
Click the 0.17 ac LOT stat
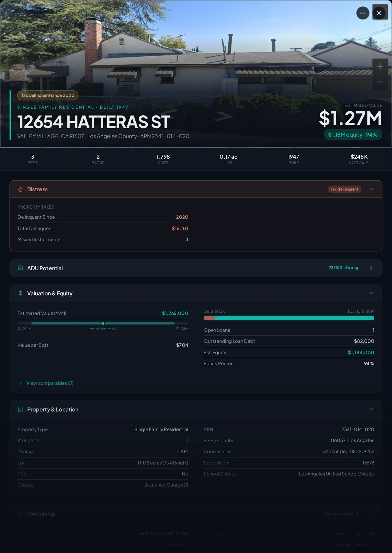pyautogui.click(x=228, y=159)
